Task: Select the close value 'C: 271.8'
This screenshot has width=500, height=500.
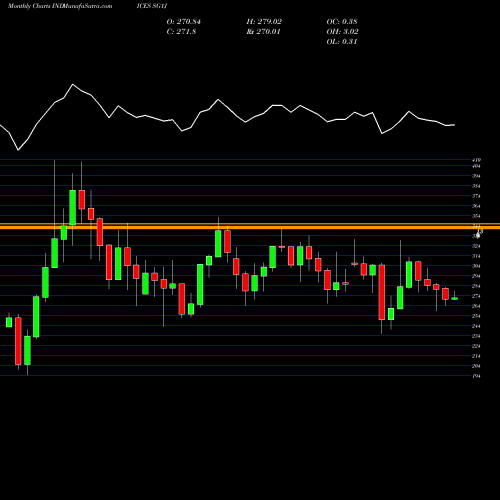Action: [181, 32]
